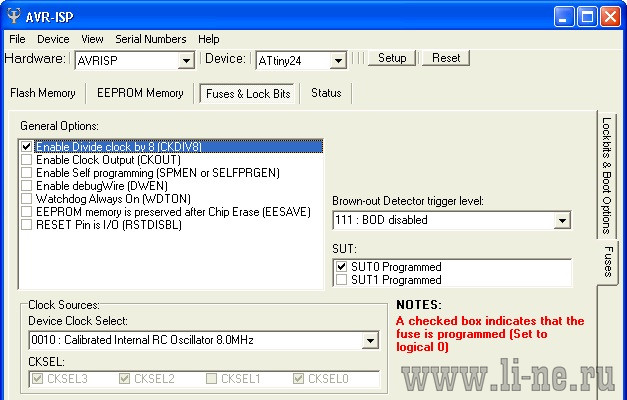Check Enable Self programming (SPMEN) option
The image size is (627, 400).
click(26, 172)
